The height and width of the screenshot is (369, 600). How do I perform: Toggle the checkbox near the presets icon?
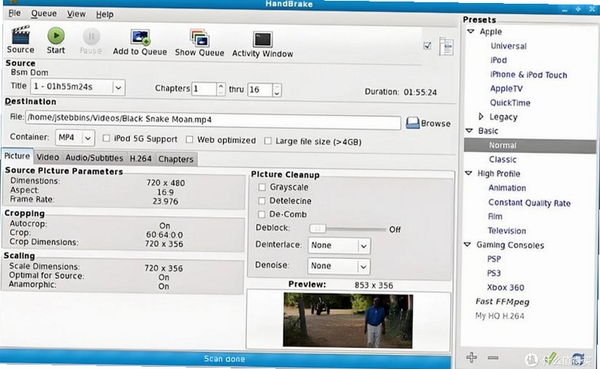pyautogui.click(x=427, y=46)
